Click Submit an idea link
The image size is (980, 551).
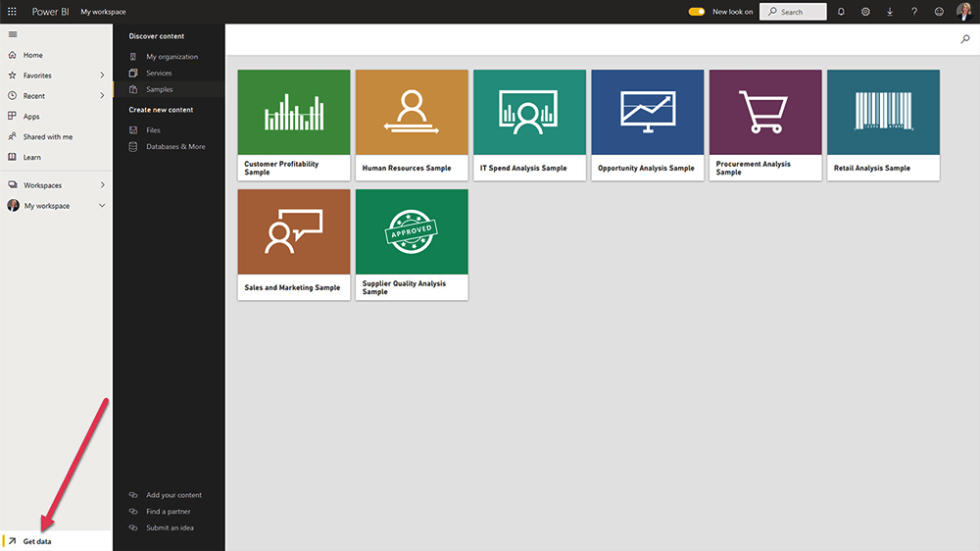point(170,527)
